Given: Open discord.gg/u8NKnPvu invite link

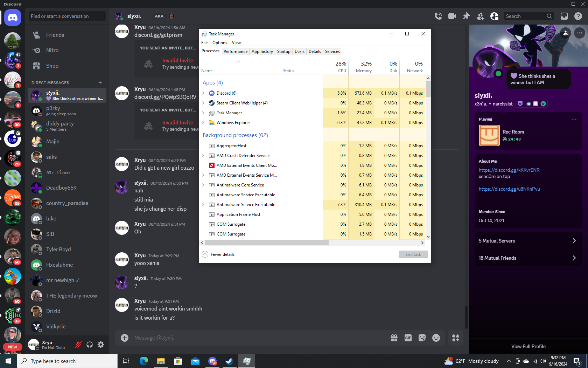Looking at the screenshot, I should tap(509, 189).
